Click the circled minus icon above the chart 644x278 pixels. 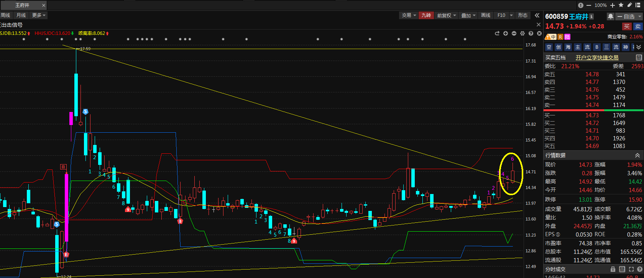514,33
